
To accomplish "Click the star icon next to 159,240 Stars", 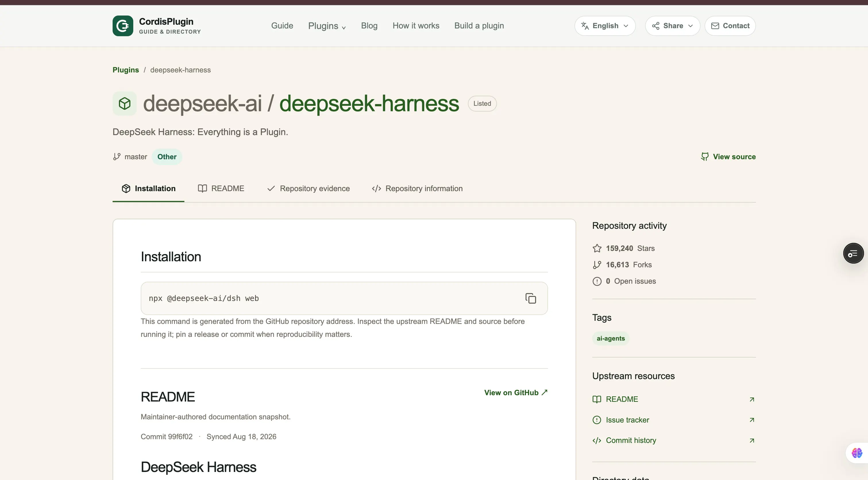I will 597,248.
